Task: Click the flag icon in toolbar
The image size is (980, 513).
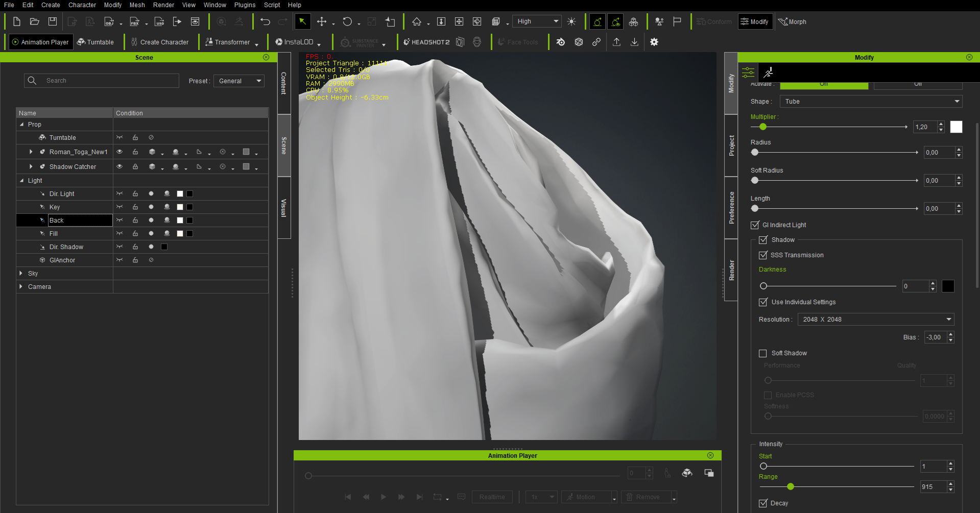Action: pos(677,21)
